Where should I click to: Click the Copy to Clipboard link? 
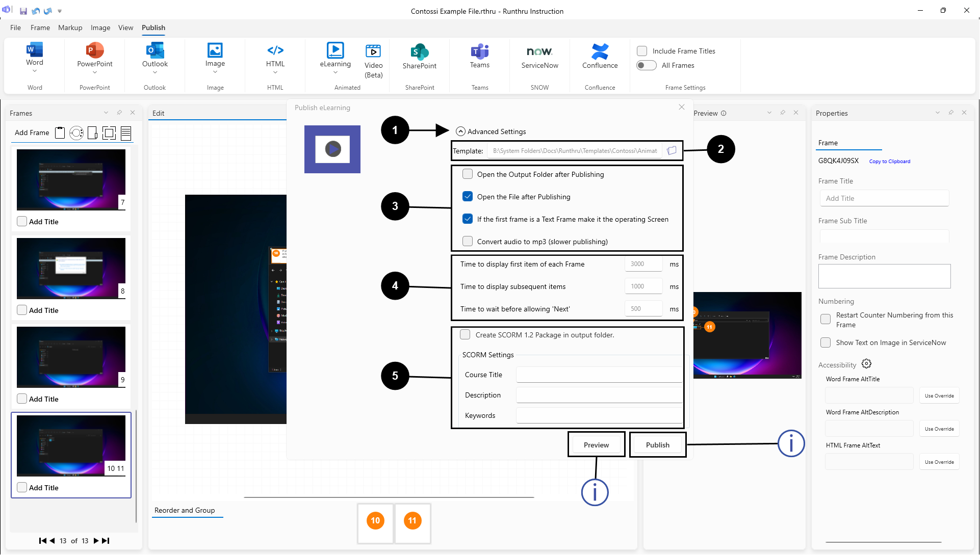tap(889, 162)
